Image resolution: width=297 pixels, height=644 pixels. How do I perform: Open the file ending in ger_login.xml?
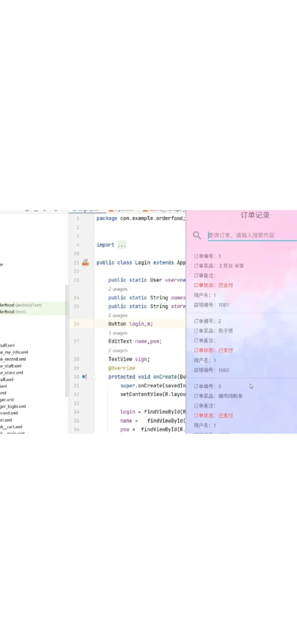[x=13, y=406]
